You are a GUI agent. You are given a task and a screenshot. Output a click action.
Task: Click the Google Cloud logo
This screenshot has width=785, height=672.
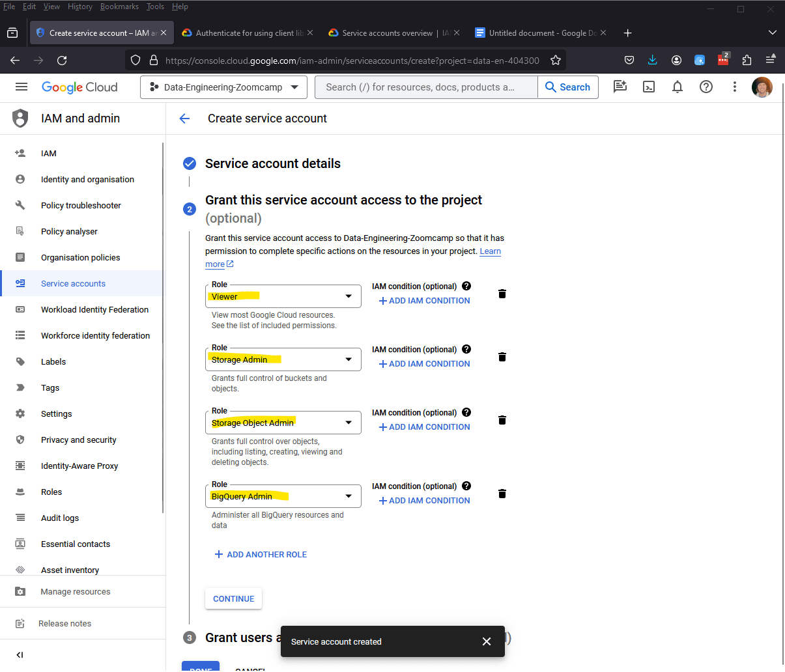click(79, 87)
